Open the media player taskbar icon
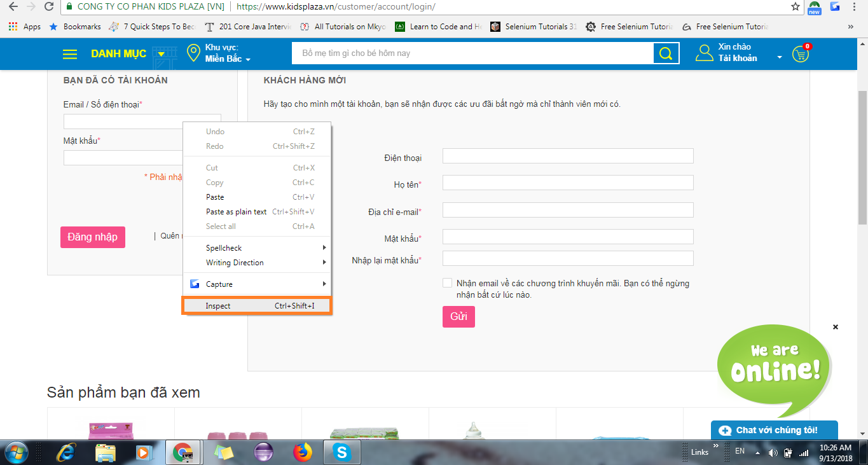Viewport: 868px width, 465px height. (x=144, y=452)
